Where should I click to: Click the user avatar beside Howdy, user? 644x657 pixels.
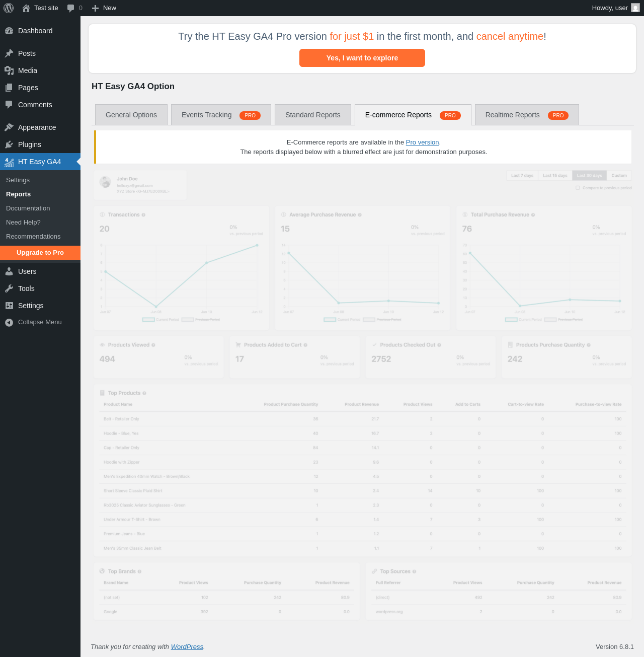pyautogui.click(x=635, y=8)
